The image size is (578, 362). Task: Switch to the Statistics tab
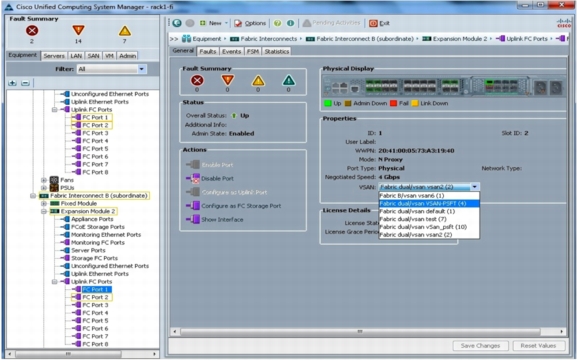(x=276, y=52)
